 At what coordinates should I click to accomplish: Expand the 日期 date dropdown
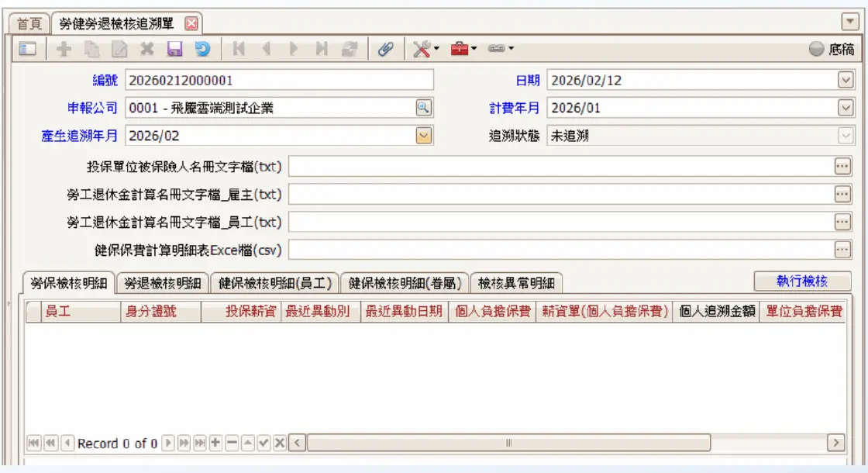pos(845,80)
